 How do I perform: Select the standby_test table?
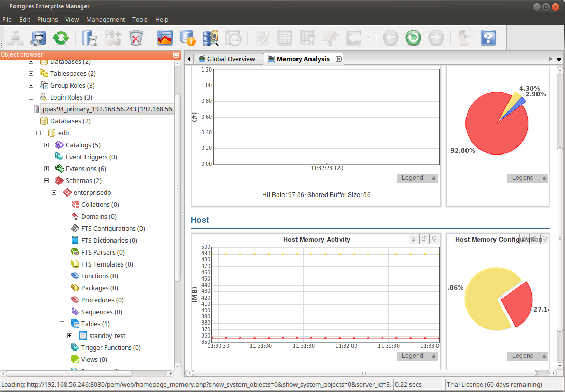click(x=107, y=336)
